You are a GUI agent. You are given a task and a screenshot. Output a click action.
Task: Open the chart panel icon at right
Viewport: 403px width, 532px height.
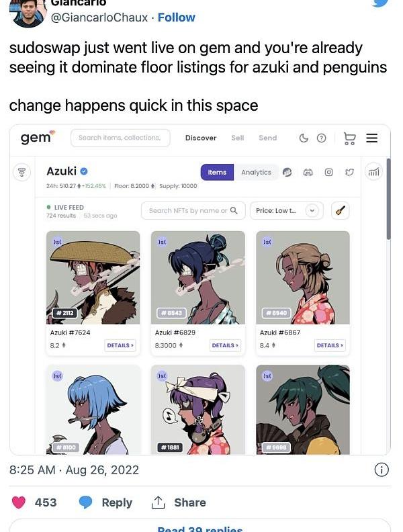(x=373, y=172)
